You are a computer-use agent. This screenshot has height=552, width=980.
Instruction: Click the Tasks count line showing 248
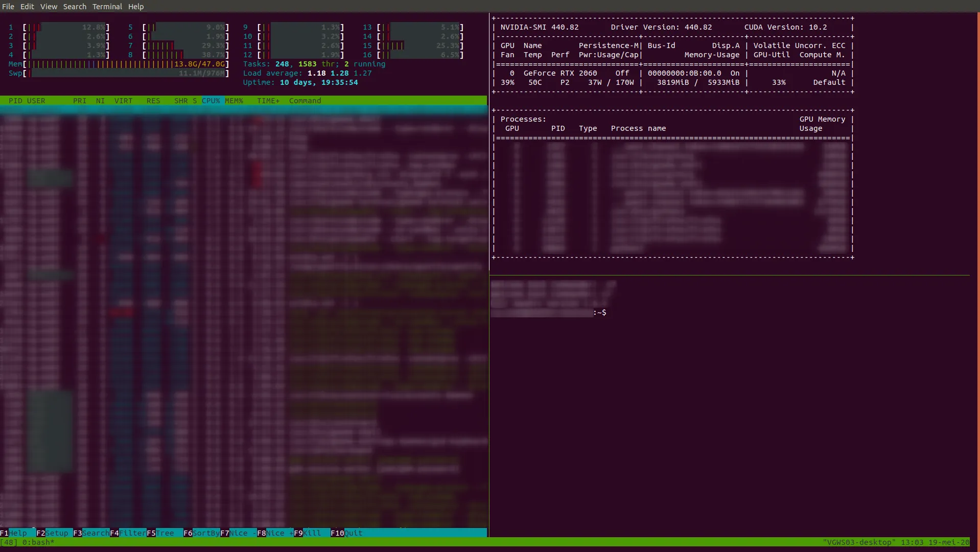(x=314, y=64)
